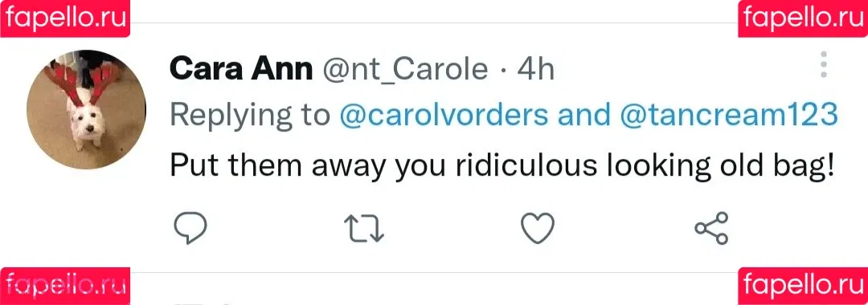Retweet this reply using the arrows icon

[364, 228]
